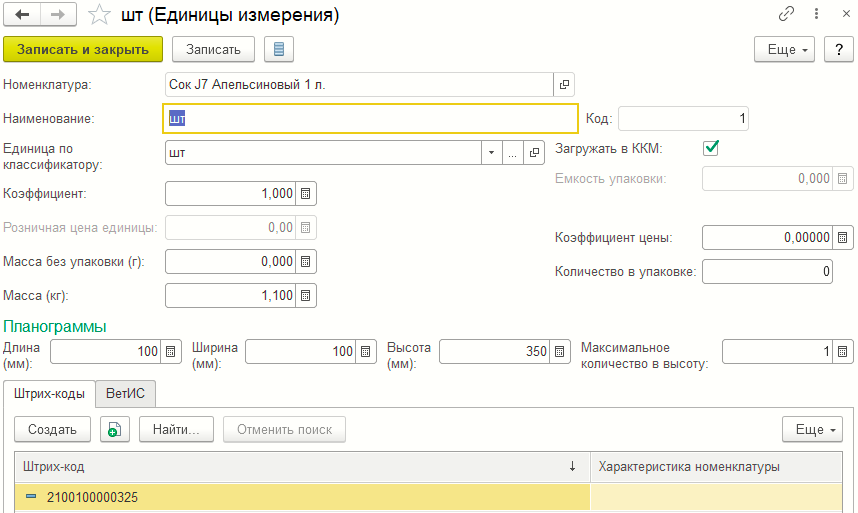Switch to the Штрих-коды tab
858x513 pixels.
click(x=49, y=394)
